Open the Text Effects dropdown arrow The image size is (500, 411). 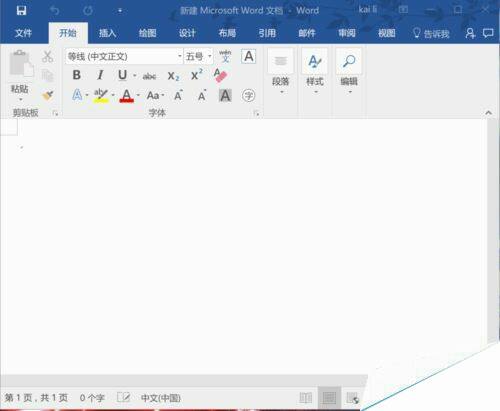[x=87, y=95]
